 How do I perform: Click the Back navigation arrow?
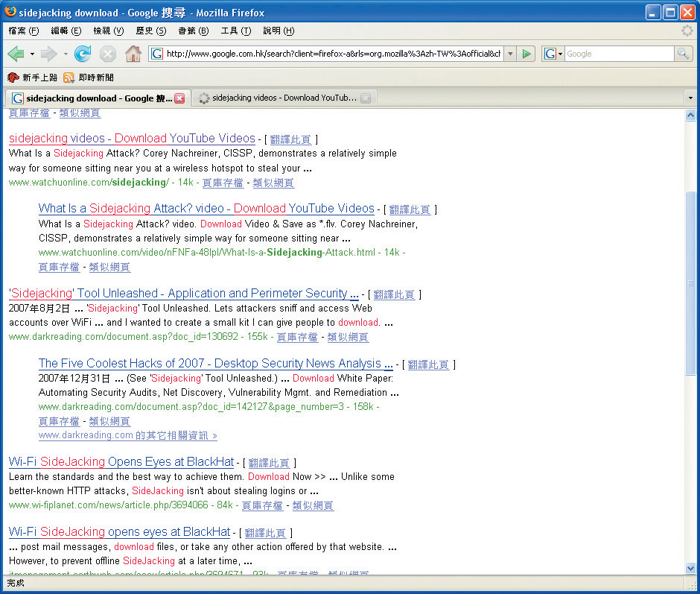click(16, 54)
